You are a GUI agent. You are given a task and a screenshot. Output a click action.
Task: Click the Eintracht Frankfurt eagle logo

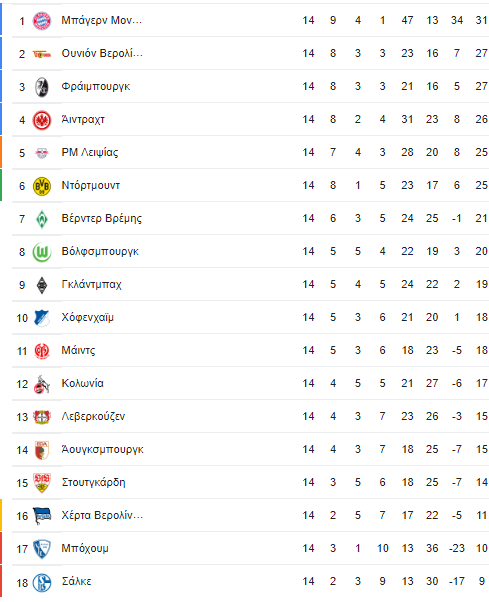(41, 120)
